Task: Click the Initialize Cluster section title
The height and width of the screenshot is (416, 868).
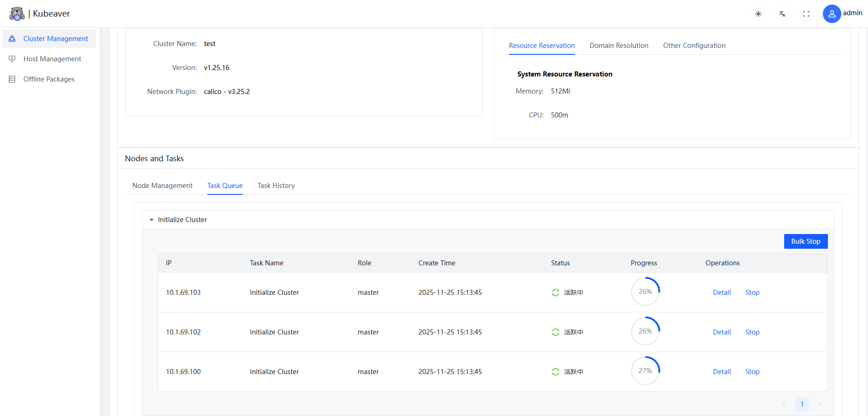Action: point(182,220)
